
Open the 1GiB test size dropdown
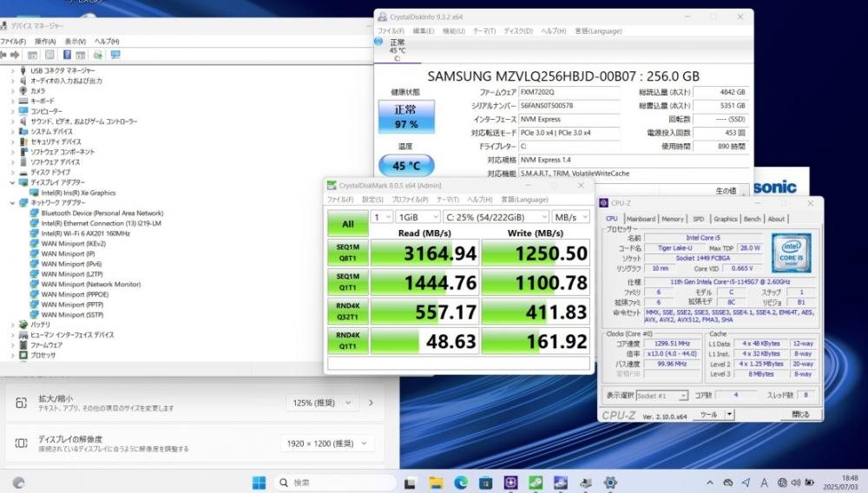418,217
